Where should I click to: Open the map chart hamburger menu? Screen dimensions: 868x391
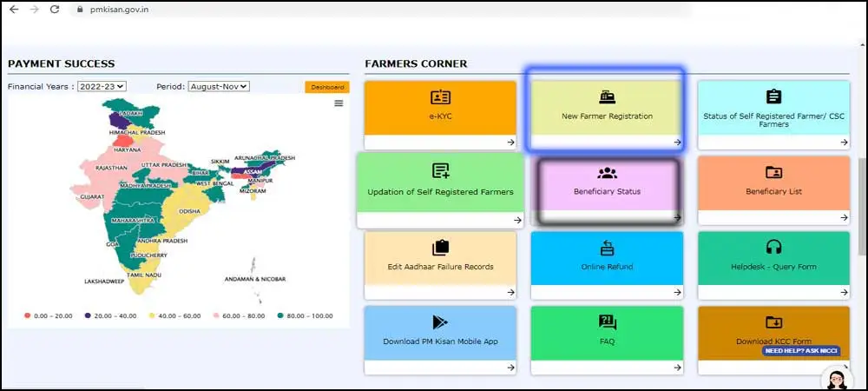click(339, 103)
